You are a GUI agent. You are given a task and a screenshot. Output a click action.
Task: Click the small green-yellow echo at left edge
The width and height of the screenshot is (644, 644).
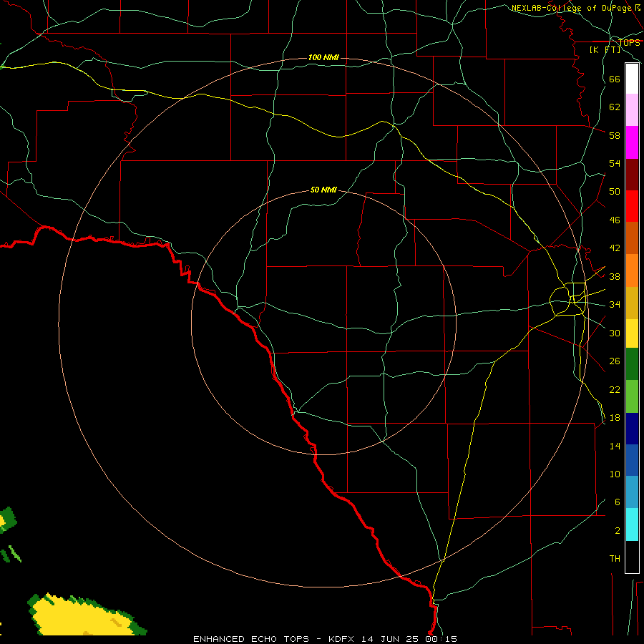7,520
